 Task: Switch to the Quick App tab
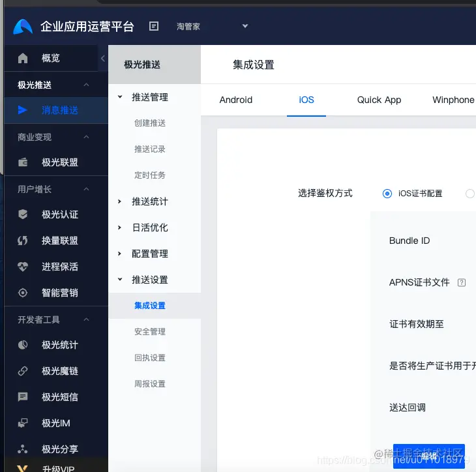(379, 100)
